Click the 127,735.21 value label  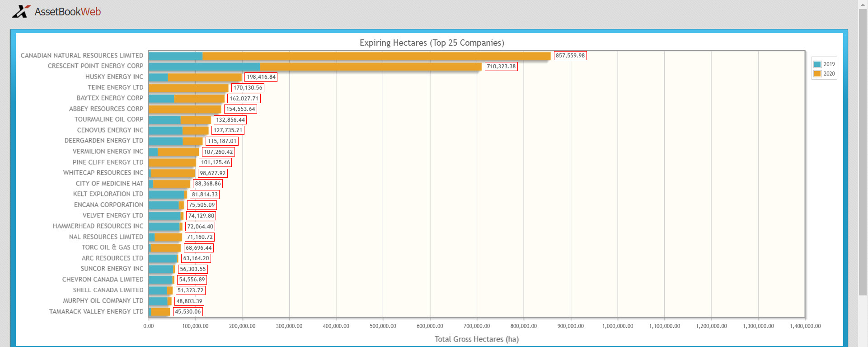(x=228, y=130)
